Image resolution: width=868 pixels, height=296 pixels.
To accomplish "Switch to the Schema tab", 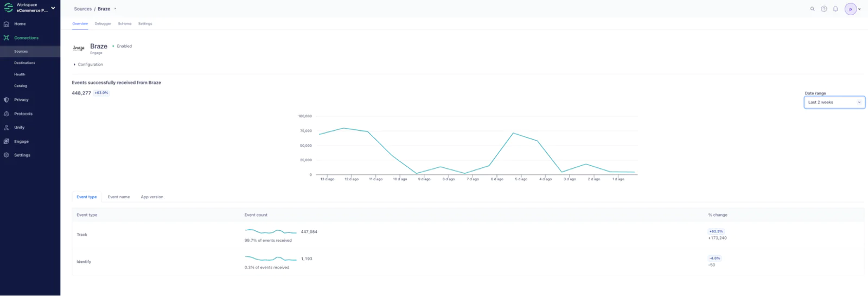I will (x=125, y=24).
